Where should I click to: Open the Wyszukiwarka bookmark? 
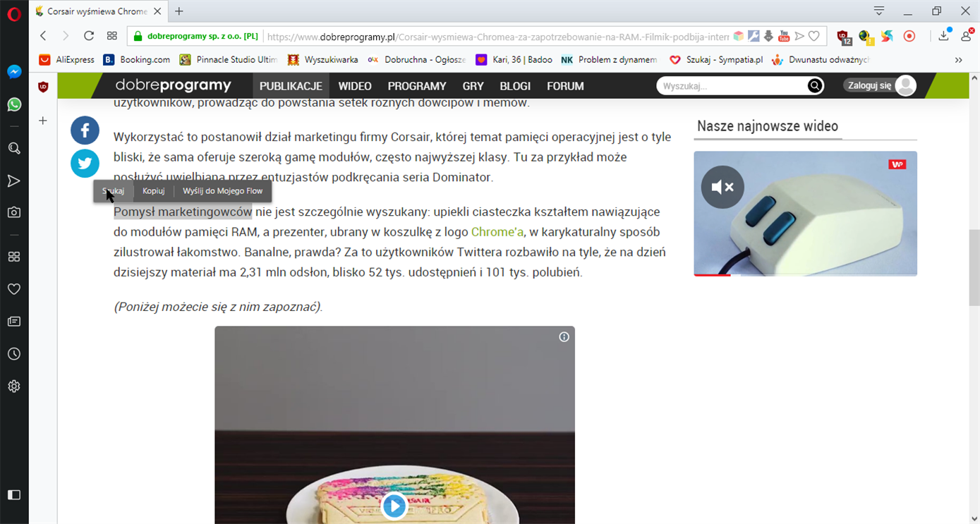click(x=323, y=60)
